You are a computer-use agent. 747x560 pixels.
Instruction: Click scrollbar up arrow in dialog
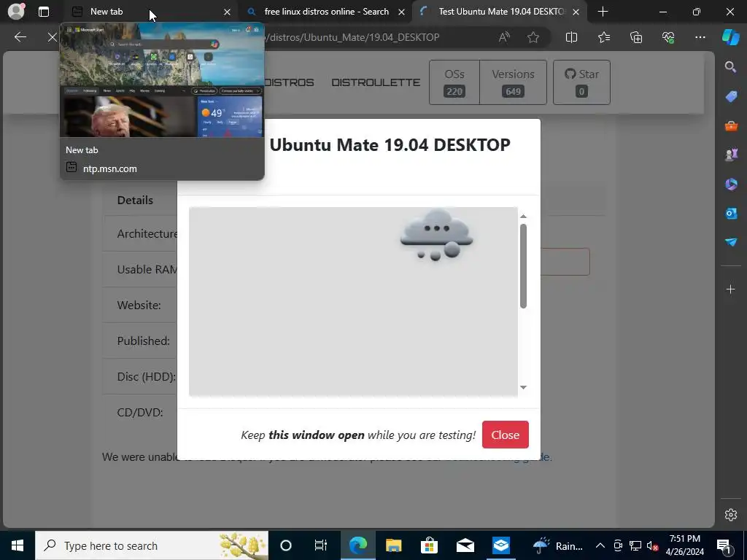point(523,216)
